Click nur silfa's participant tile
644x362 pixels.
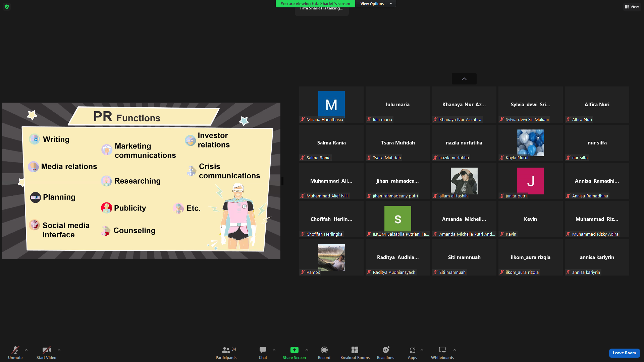597,143
